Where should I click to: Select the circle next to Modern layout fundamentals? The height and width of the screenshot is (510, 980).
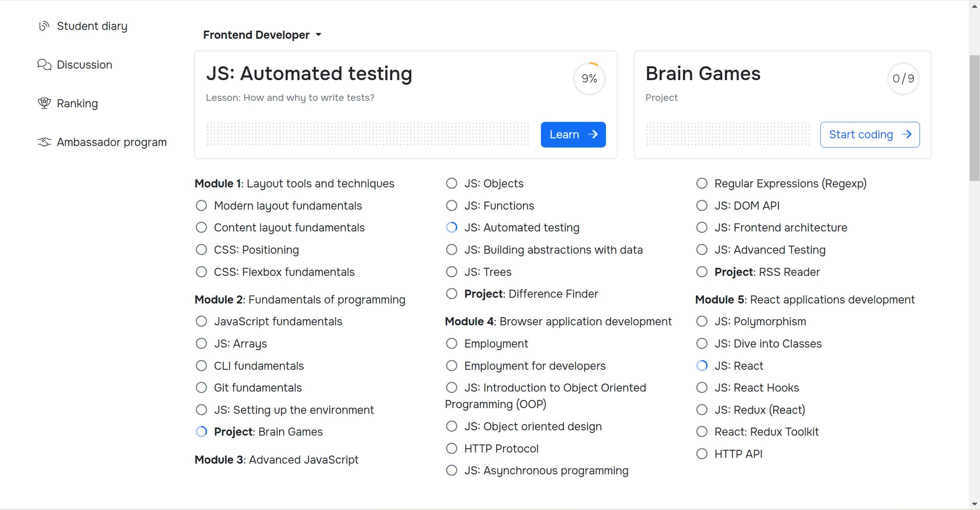[201, 205]
